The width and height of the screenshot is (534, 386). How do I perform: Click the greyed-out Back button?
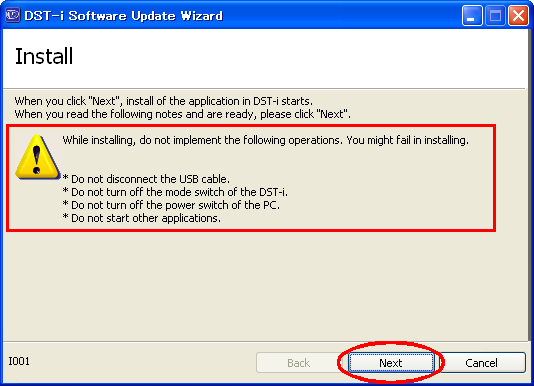click(x=299, y=363)
